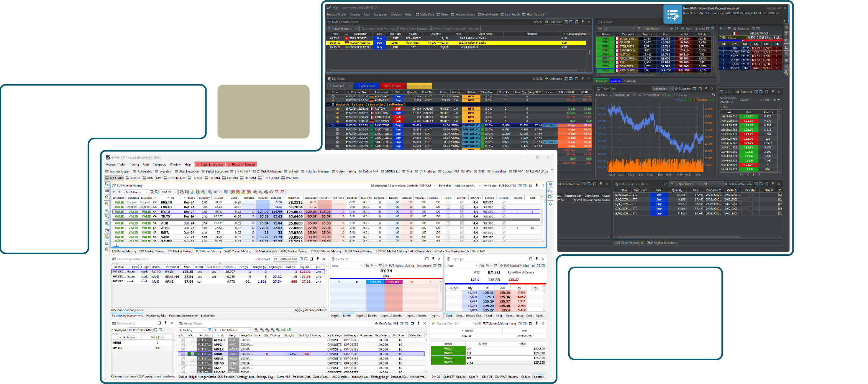The width and height of the screenshot is (868, 384).
Task: Select Canada tab in Euronext panel
Action: [616, 81]
